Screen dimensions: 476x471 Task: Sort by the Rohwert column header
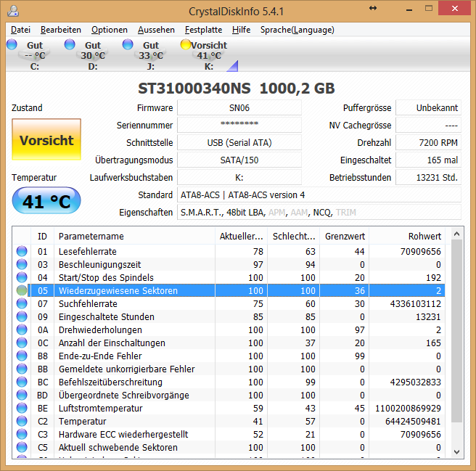(x=407, y=236)
